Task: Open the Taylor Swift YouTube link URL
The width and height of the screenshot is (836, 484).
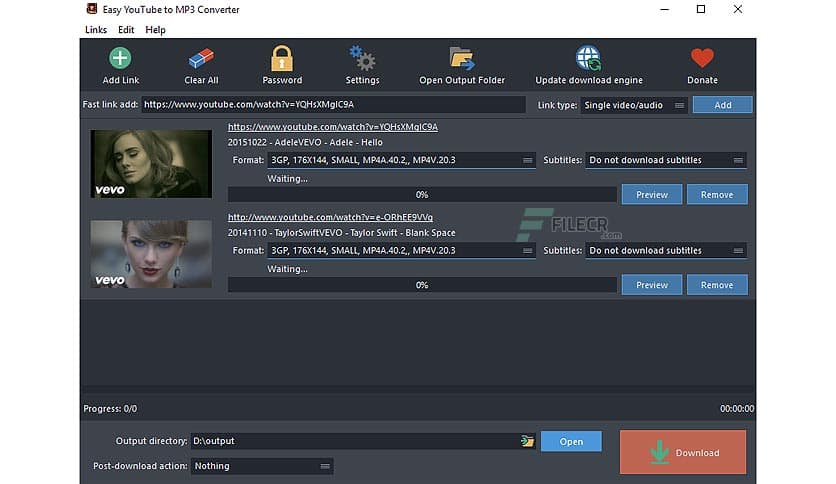Action: (x=330, y=217)
